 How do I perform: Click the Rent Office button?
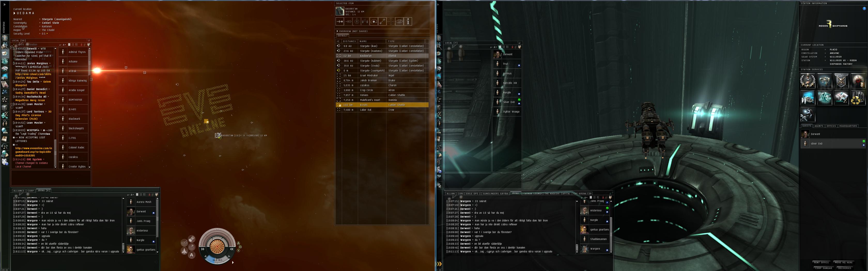[x=821, y=262]
